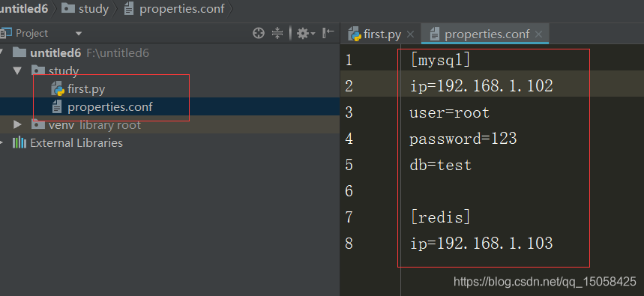Click the venv folder icon
Screen dimensions: 644x296
pos(38,124)
